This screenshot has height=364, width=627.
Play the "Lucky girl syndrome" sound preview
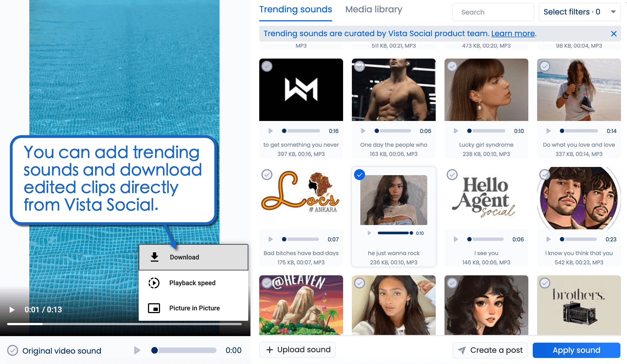pyautogui.click(x=456, y=131)
